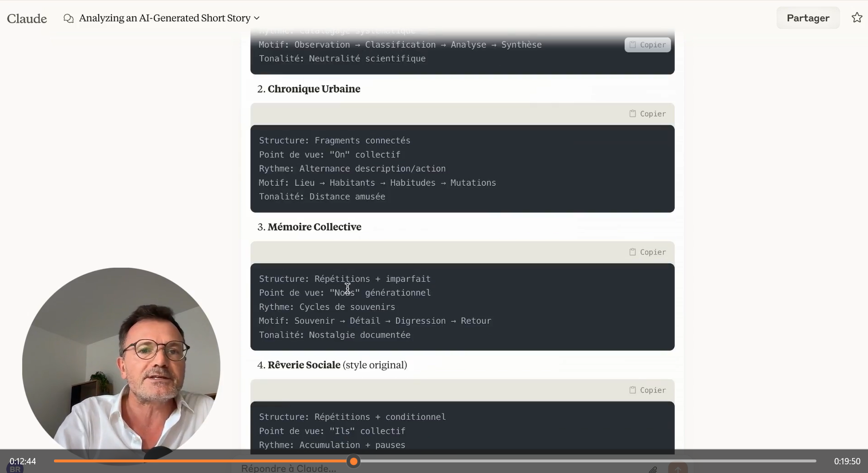The image size is (868, 473).
Task: Click the elapsed time 0:12:44
Action: pos(23,461)
